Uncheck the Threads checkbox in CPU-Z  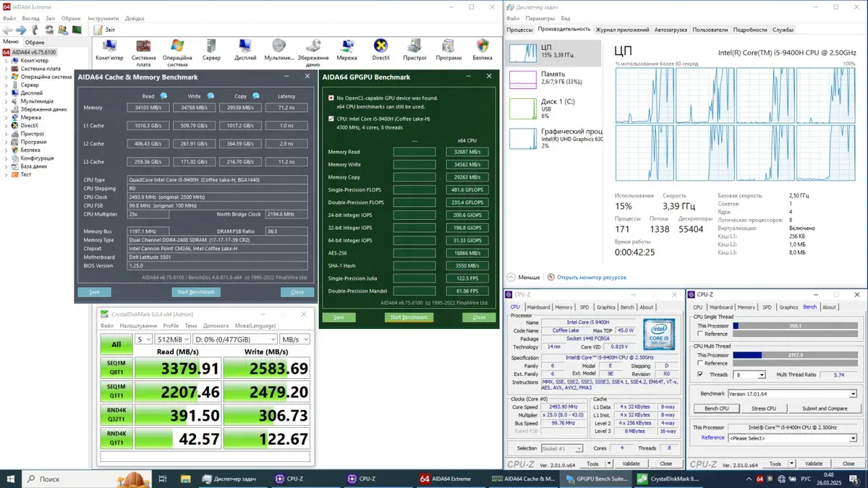coord(699,374)
